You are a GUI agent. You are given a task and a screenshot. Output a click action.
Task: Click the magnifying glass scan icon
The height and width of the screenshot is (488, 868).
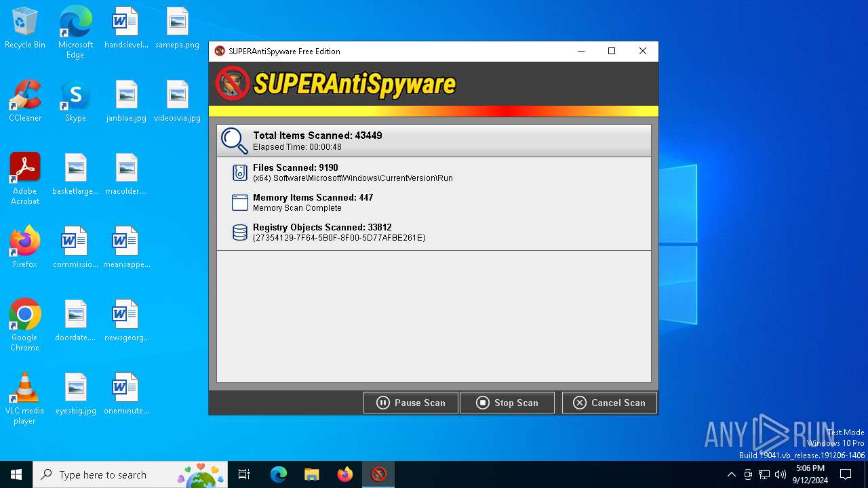tap(235, 141)
